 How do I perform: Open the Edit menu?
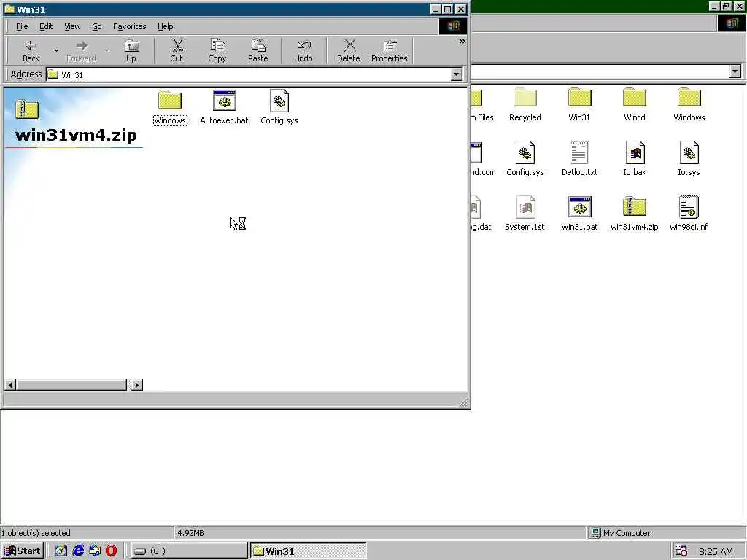pyautogui.click(x=46, y=26)
